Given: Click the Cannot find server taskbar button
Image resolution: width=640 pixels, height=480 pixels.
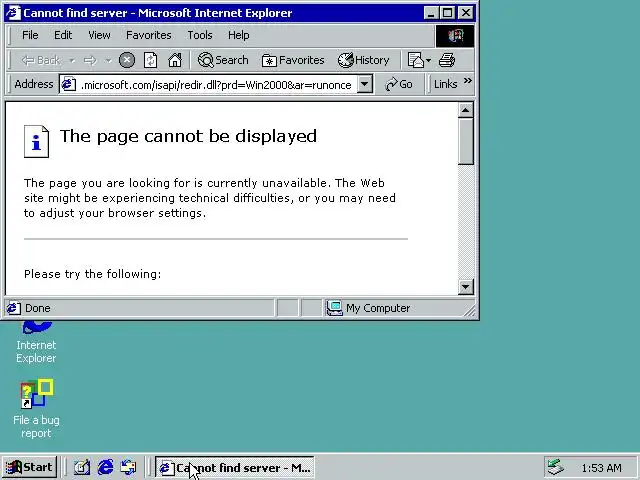Looking at the screenshot, I should tap(235, 467).
